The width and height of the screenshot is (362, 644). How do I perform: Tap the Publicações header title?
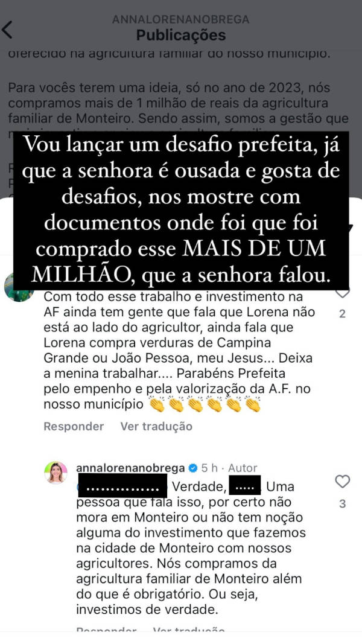click(x=181, y=36)
